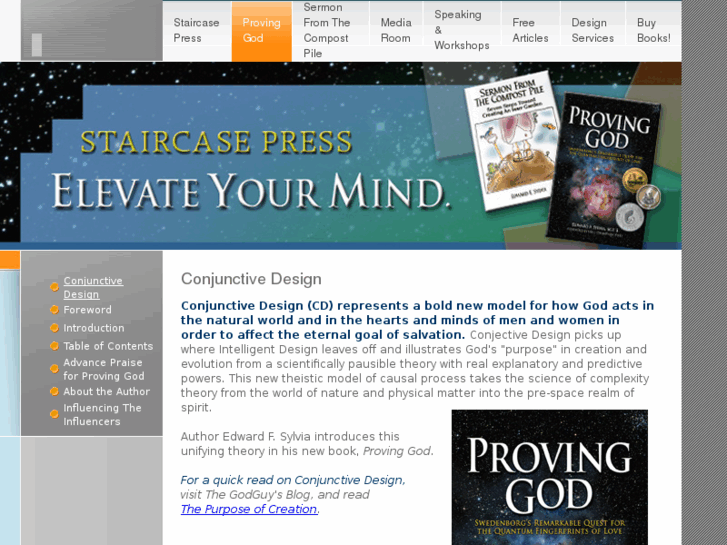Follow The Purpose of Creation link
The image size is (727, 545).
click(x=249, y=509)
